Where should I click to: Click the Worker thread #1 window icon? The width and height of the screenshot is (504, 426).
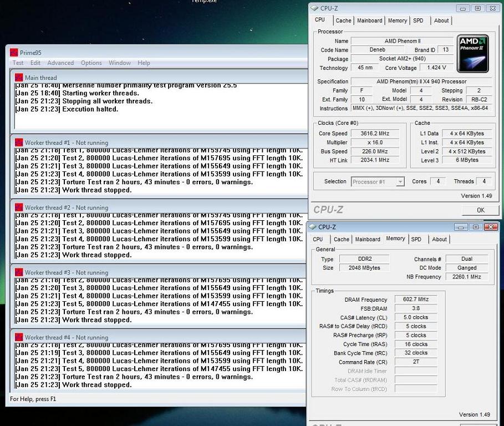[19, 143]
